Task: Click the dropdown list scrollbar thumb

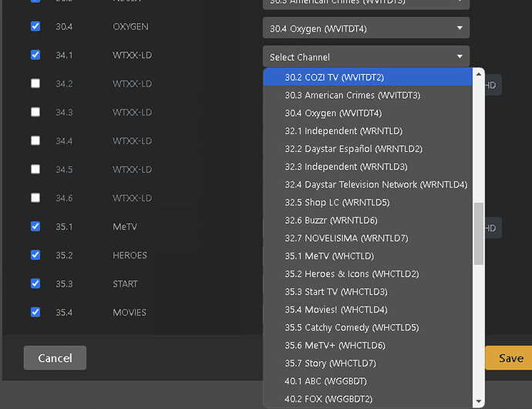Action: tap(479, 233)
